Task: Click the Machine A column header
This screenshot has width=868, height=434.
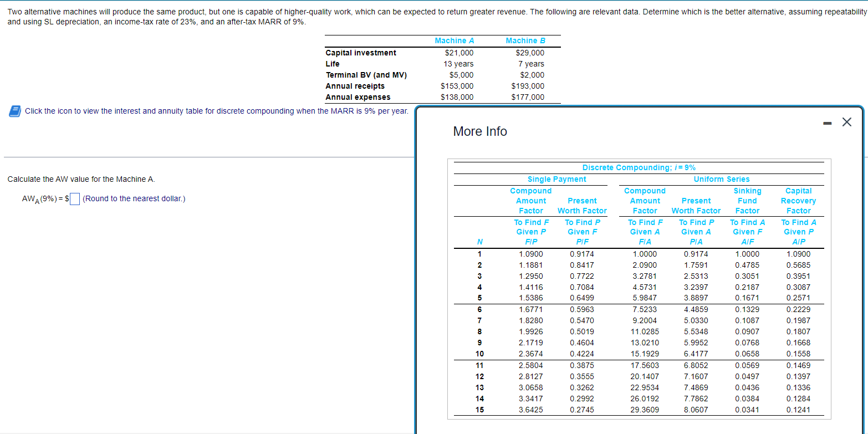Action: 455,40
